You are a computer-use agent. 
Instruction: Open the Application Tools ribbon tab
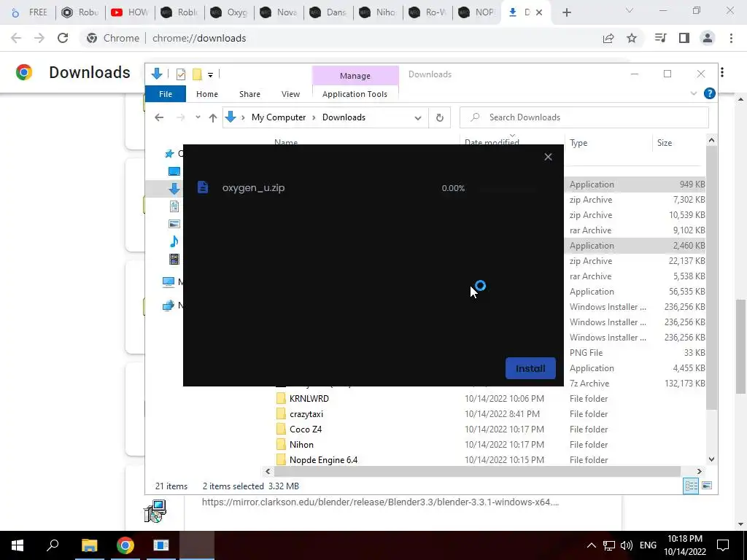tap(355, 94)
